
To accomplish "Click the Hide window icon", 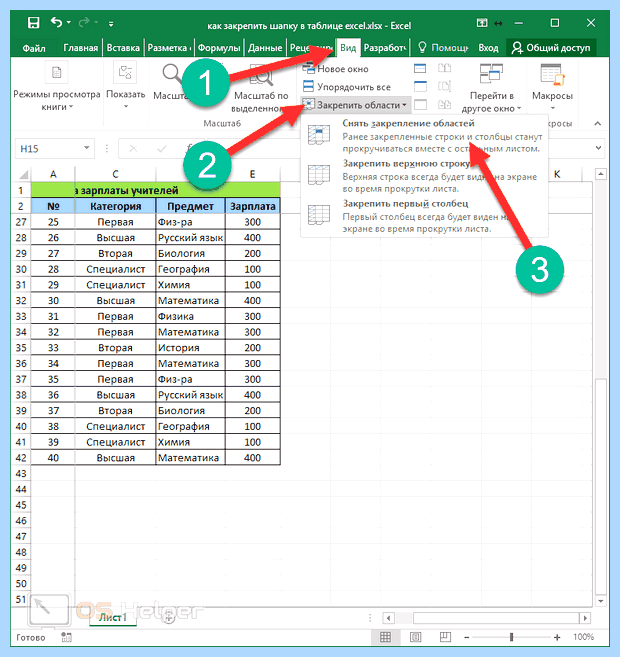I will point(420,86).
